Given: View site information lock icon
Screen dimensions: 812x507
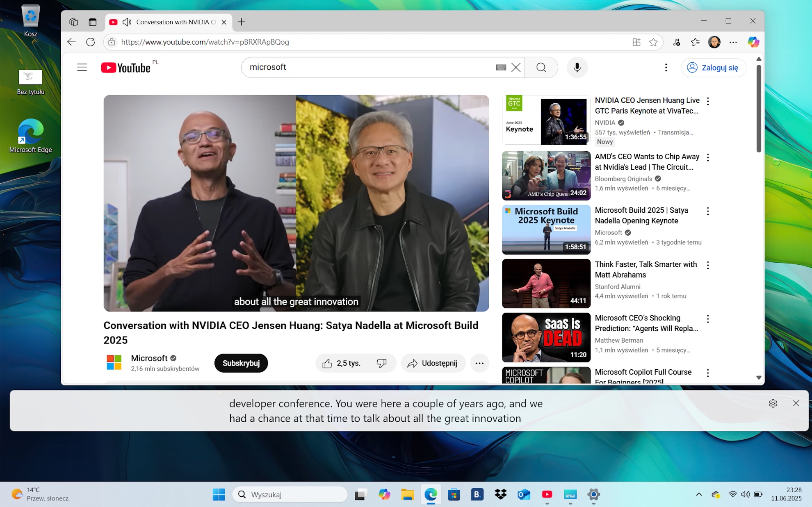Looking at the screenshot, I should [x=112, y=42].
